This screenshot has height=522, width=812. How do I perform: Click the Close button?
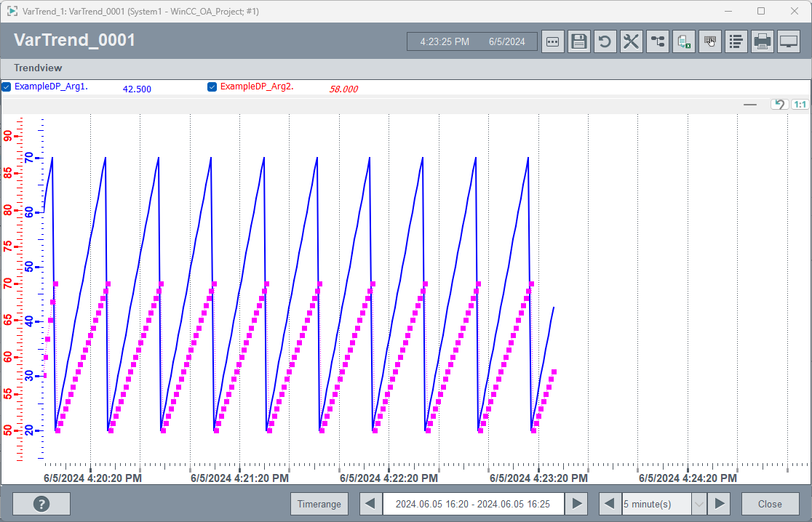tap(770, 504)
